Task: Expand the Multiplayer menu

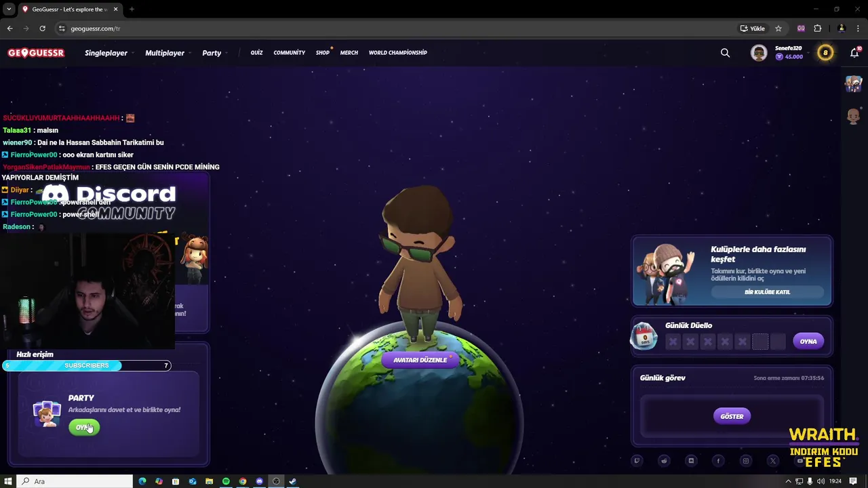Action: (x=167, y=53)
